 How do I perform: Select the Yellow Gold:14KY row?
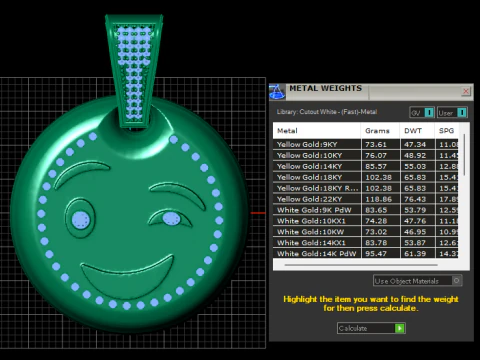tap(366, 166)
